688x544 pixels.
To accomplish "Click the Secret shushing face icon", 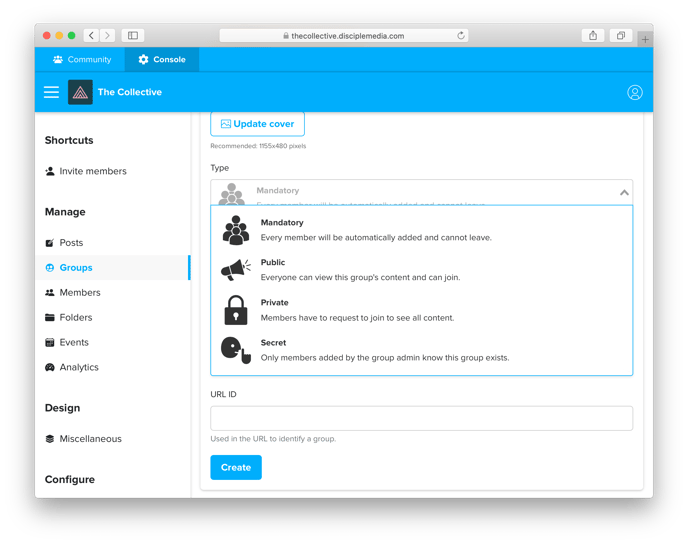I will 236,350.
